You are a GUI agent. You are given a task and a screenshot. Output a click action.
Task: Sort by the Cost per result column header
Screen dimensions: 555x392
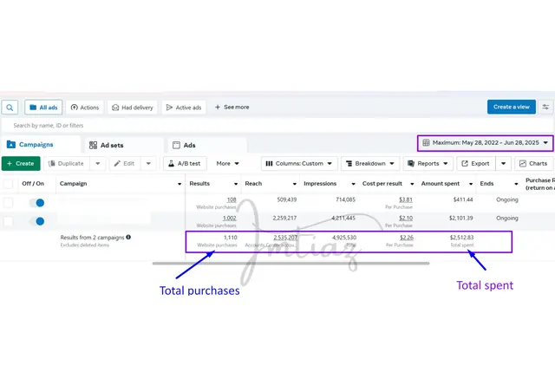tap(388, 184)
